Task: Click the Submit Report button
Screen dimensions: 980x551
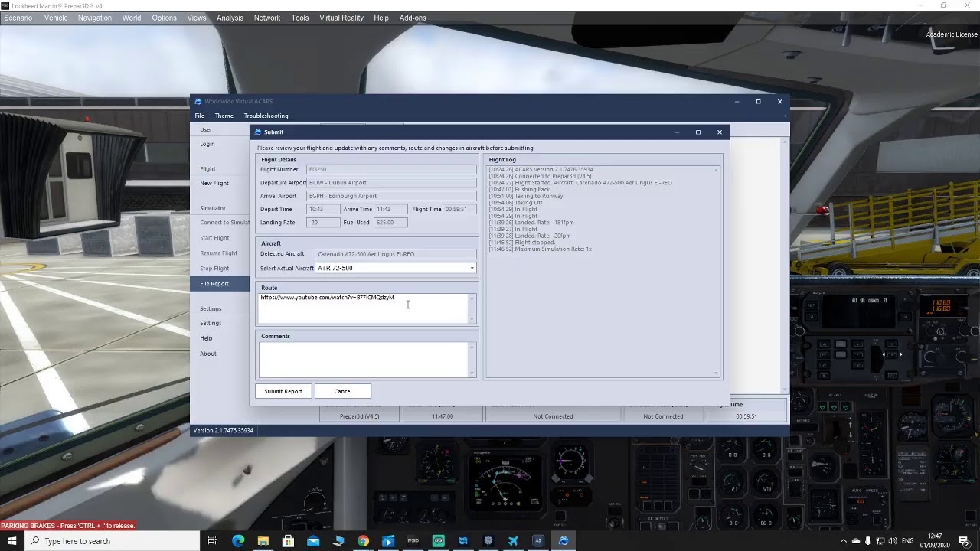Action: pos(283,391)
